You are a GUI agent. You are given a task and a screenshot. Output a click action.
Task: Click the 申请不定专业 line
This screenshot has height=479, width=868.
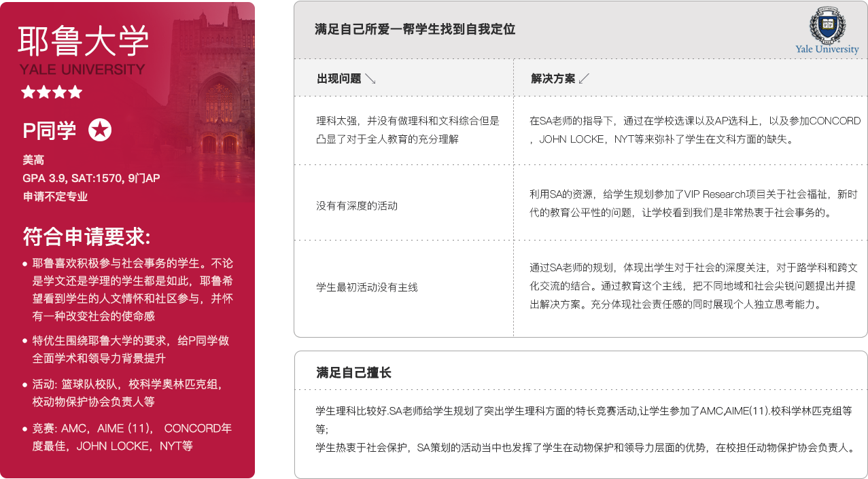point(55,197)
